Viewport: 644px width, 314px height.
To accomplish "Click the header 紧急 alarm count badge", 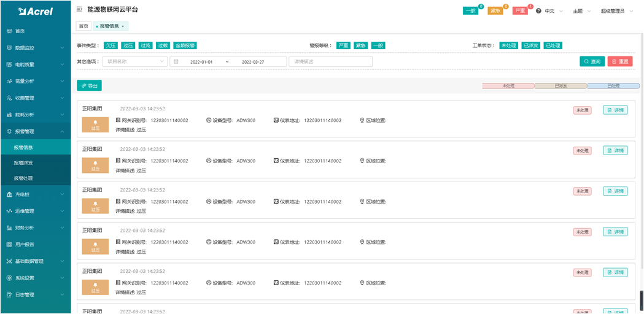I will click(495, 11).
